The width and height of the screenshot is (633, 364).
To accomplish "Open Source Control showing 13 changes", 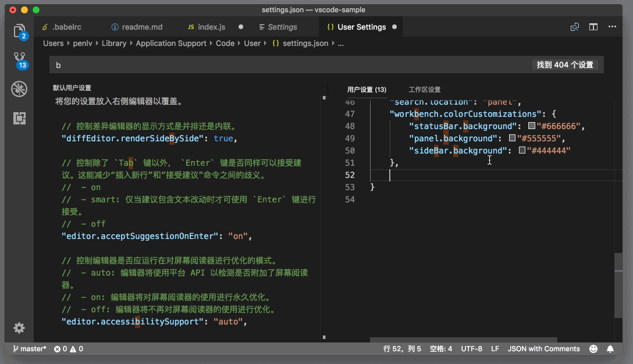I will tap(19, 58).
